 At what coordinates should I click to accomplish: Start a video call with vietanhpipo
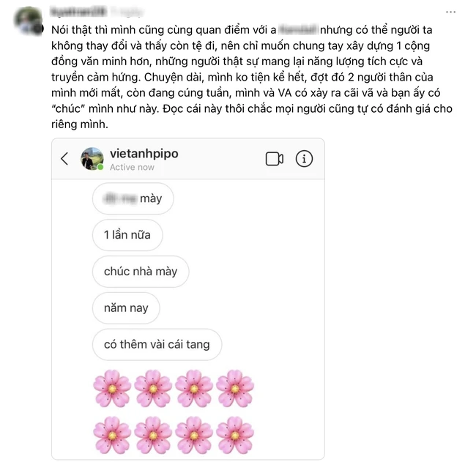[275, 159]
